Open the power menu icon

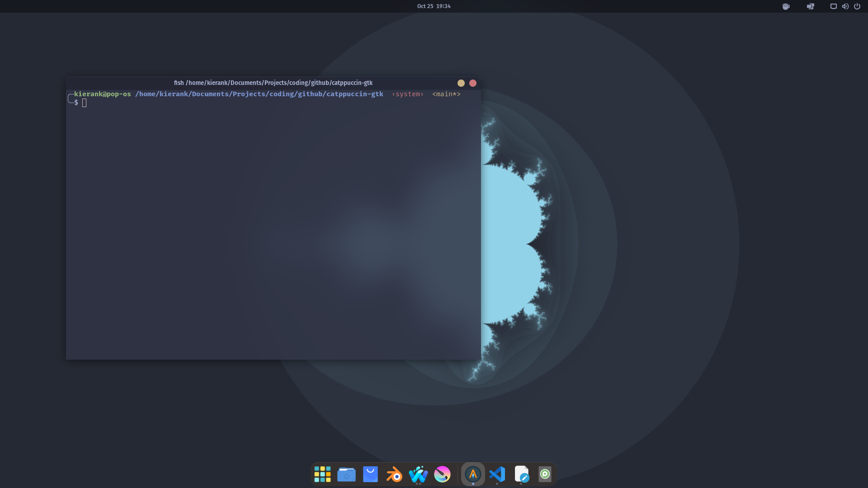857,6
